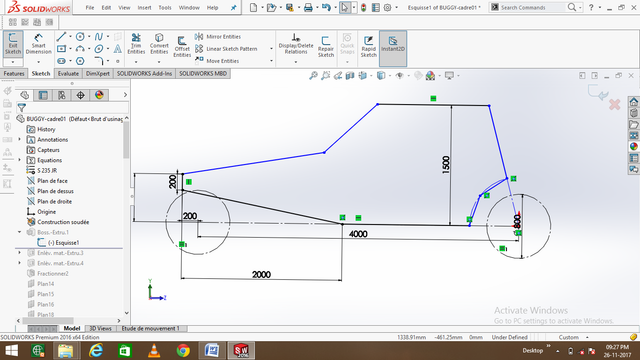Open VLC from the taskbar
This screenshot has height=360, width=640.
point(154,350)
